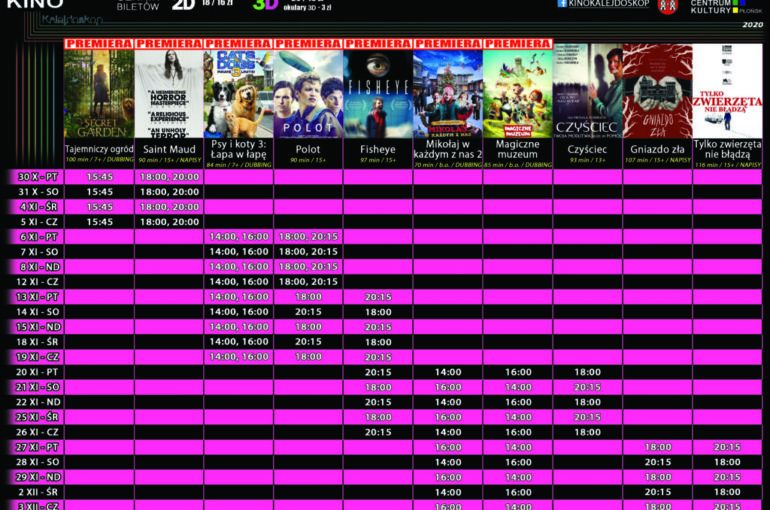Open the Cats & Dogs 3 poster
770x510 pixels.
pyautogui.click(x=239, y=94)
